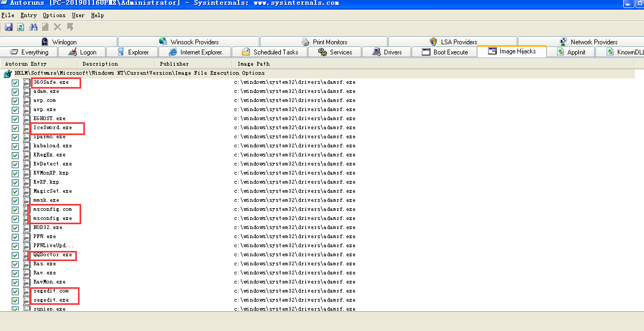Click the file icon next to adam.exe

click(x=26, y=92)
